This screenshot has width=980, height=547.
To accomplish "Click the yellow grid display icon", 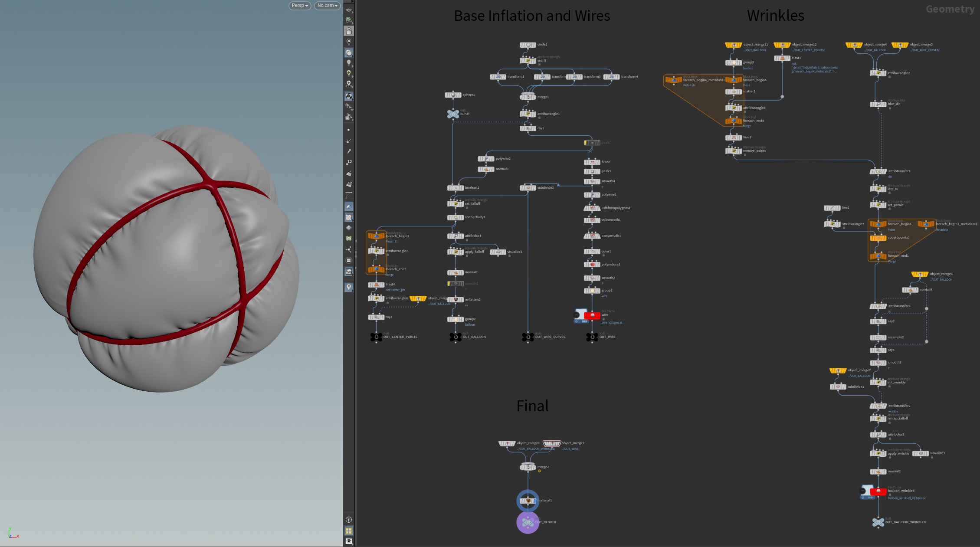I will (349, 531).
